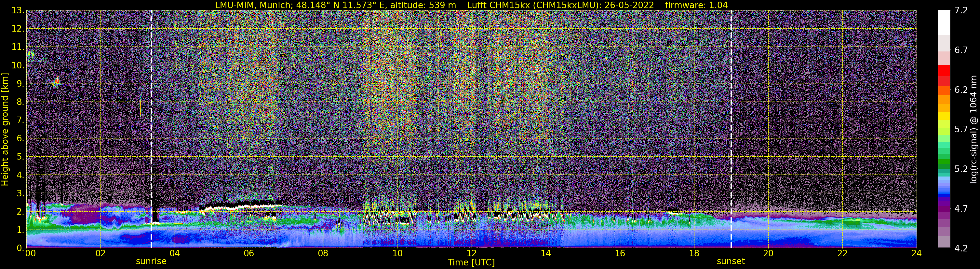The width and height of the screenshot is (980, 269).
Task: Click the 'sunset' label below the axis
Action: click(731, 262)
